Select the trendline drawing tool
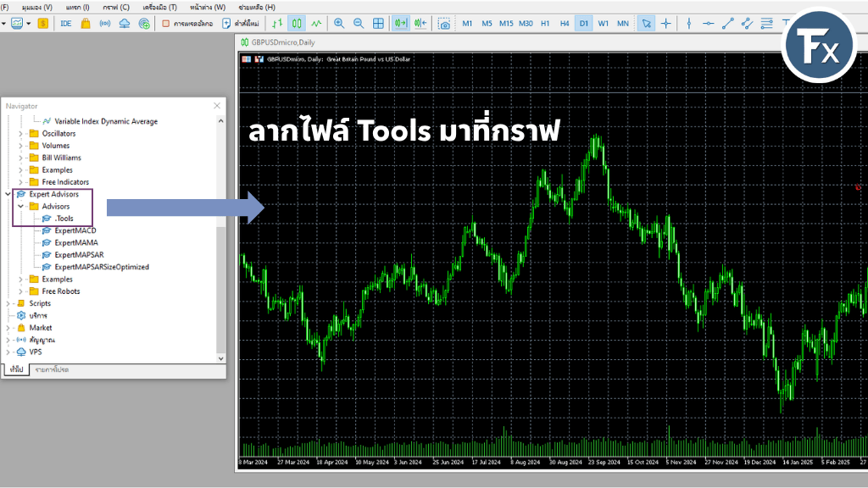Viewport: 868px width, 488px height. (x=726, y=23)
